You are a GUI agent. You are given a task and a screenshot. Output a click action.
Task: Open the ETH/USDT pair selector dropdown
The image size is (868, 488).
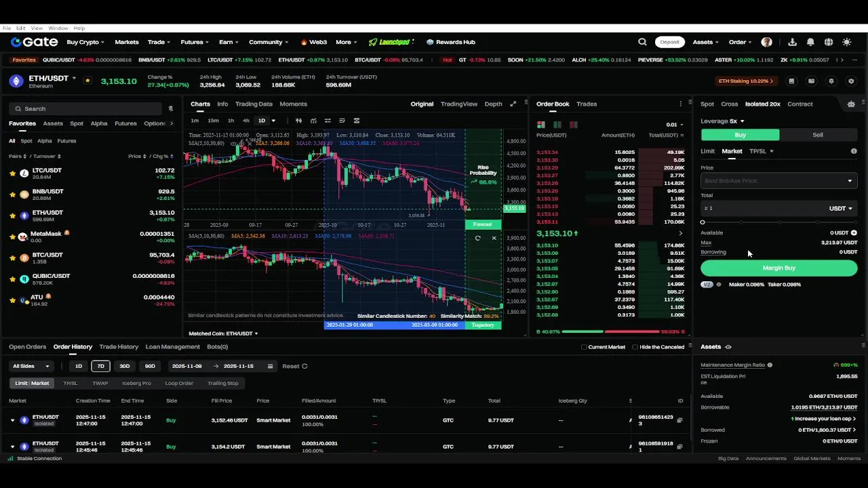74,78
